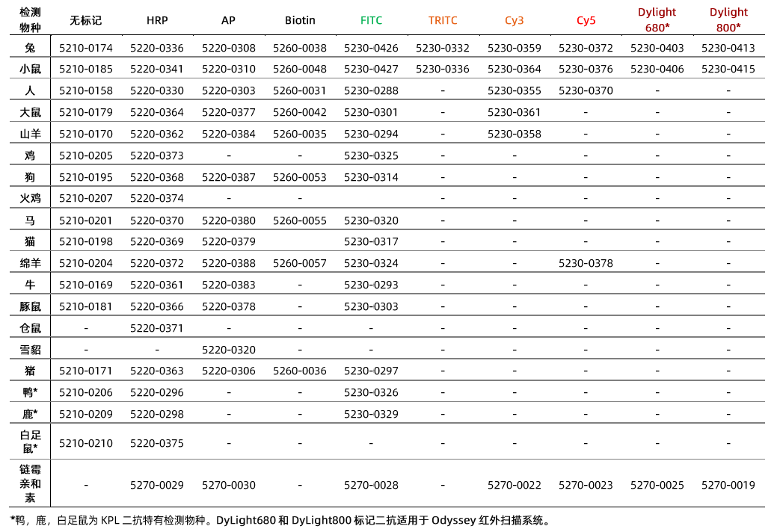Select catalog number 5230-0361 in 大鼠 row
The width and height of the screenshot is (780, 532).
click(x=514, y=112)
